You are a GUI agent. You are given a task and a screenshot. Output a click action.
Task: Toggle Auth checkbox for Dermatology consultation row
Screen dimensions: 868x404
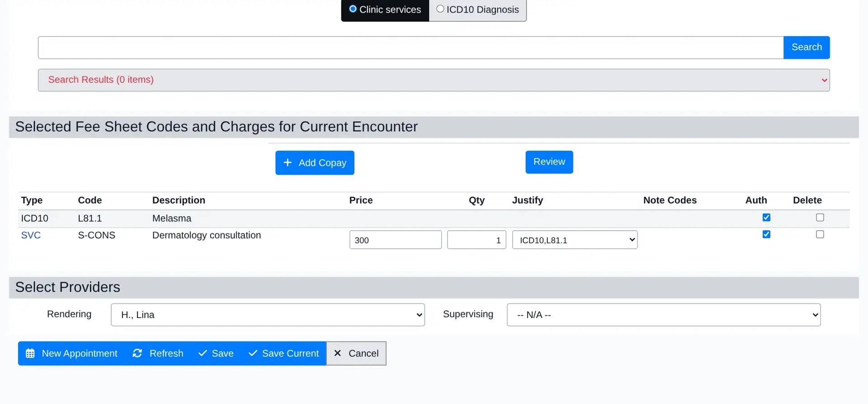click(x=766, y=234)
